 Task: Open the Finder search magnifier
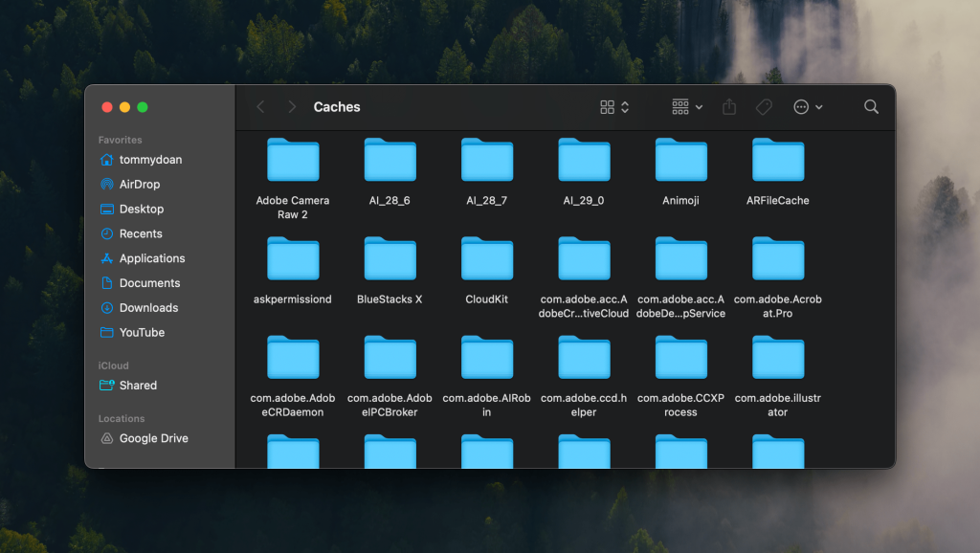871,107
